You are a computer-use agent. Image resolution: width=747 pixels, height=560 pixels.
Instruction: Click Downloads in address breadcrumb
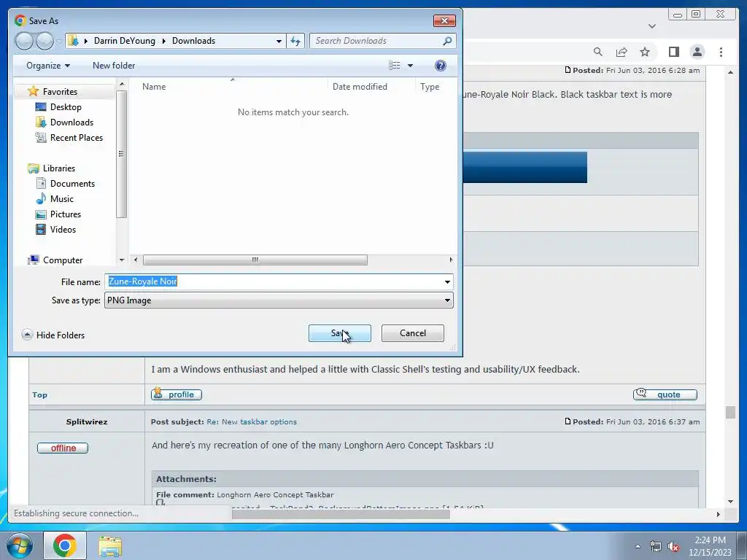193,41
